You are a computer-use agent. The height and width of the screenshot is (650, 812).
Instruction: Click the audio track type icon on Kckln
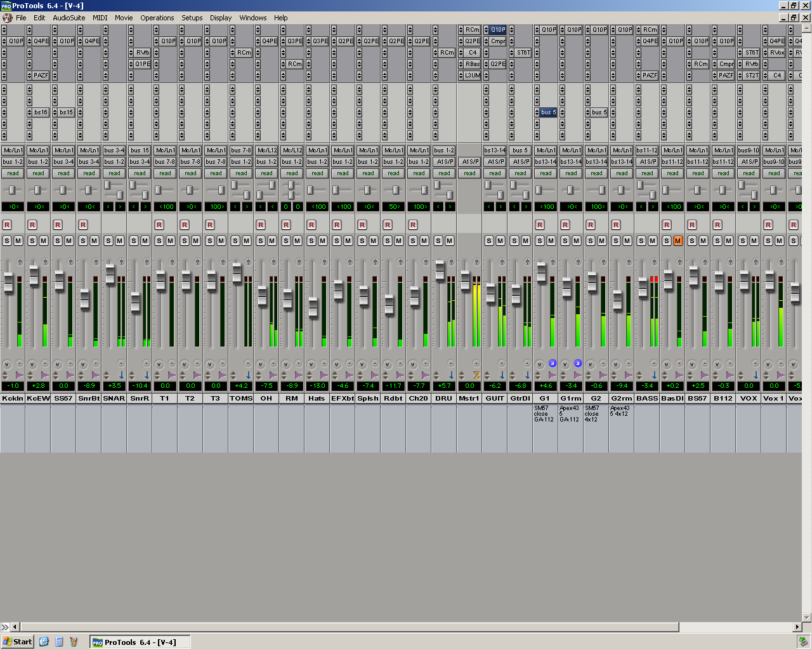[19, 375]
